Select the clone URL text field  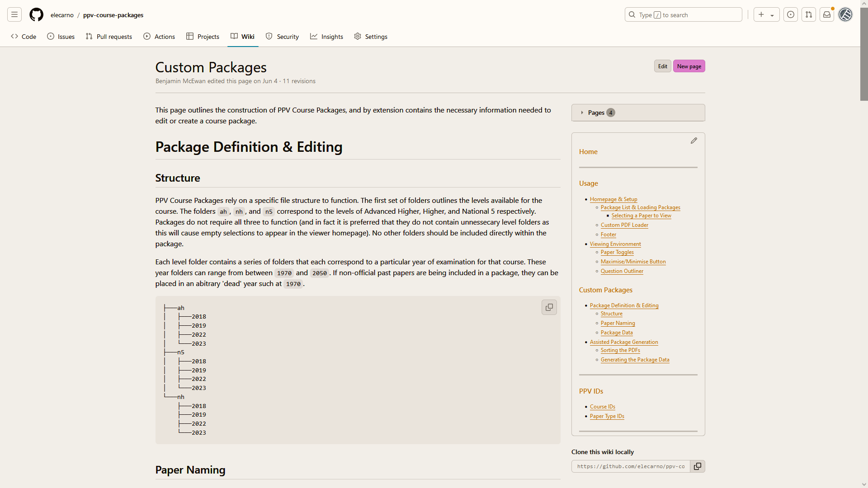pos(631,466)
